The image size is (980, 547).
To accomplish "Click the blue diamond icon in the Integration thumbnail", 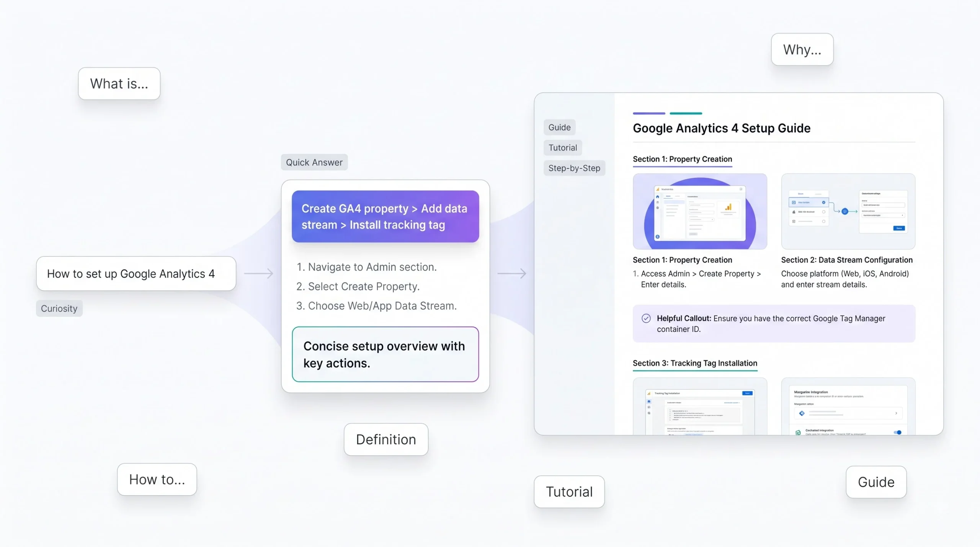I will click(x=802, y=413).
